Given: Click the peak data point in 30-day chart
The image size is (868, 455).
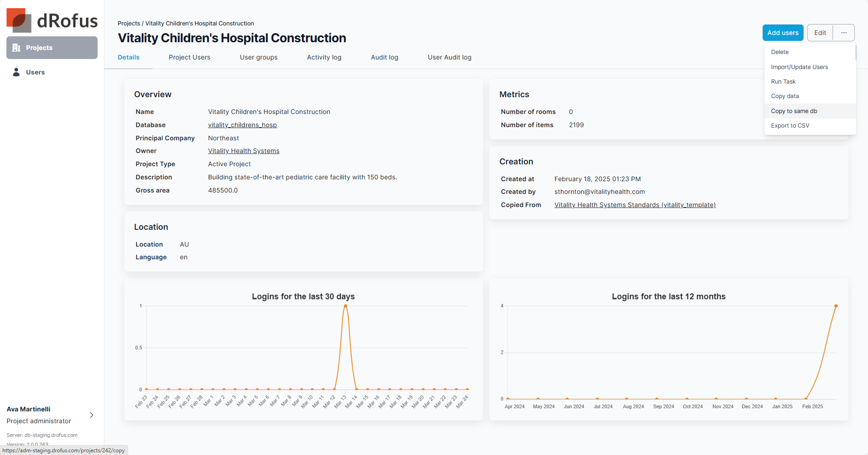Looking at the screenshot, I should coord(345,306).
